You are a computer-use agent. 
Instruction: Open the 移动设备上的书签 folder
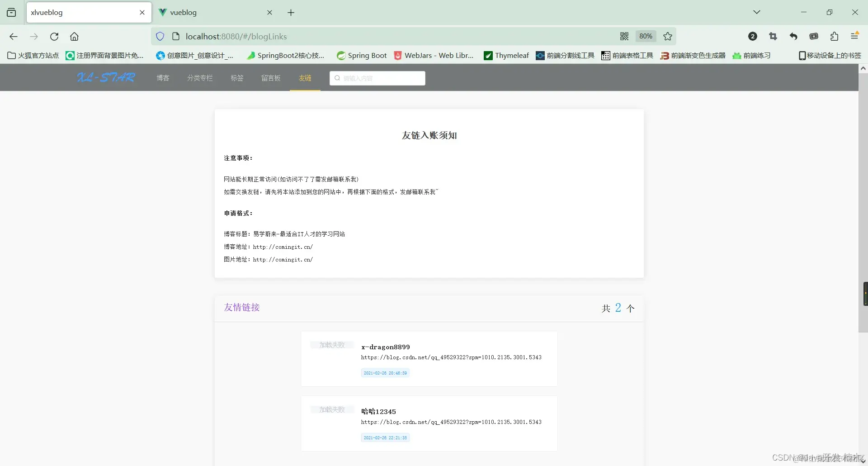click(x=830, y=55)
